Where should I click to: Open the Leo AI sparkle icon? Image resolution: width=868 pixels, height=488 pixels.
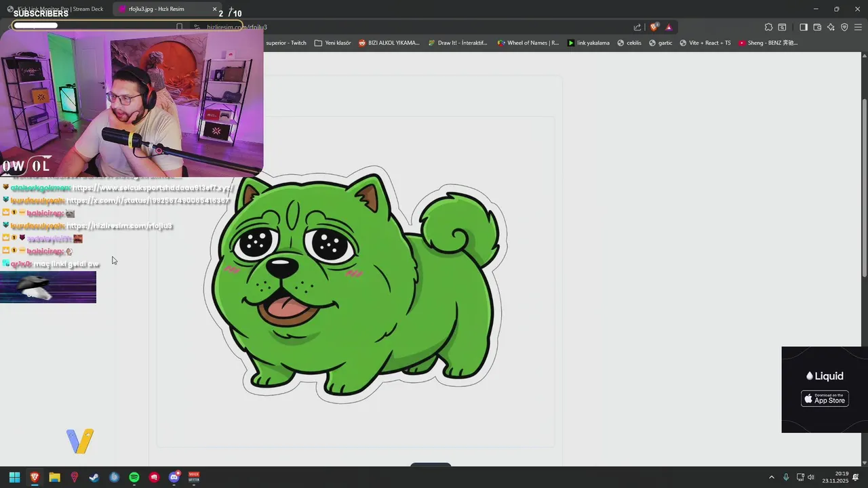tap(831, 27)
